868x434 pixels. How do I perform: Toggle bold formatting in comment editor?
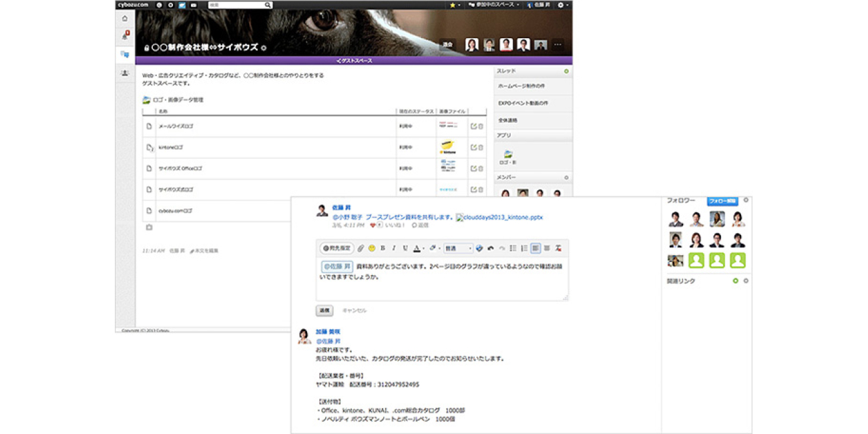pos(383,248)
